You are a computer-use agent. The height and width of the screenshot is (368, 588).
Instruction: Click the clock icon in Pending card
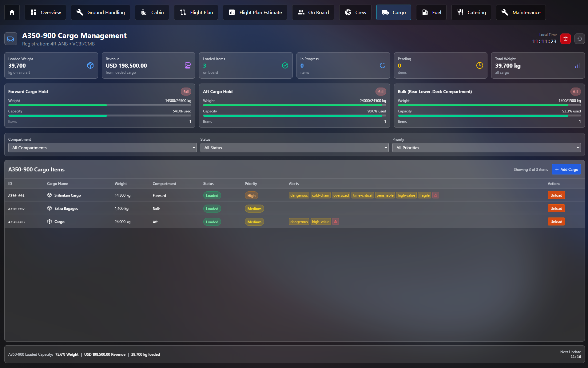[x=479, y=65]
